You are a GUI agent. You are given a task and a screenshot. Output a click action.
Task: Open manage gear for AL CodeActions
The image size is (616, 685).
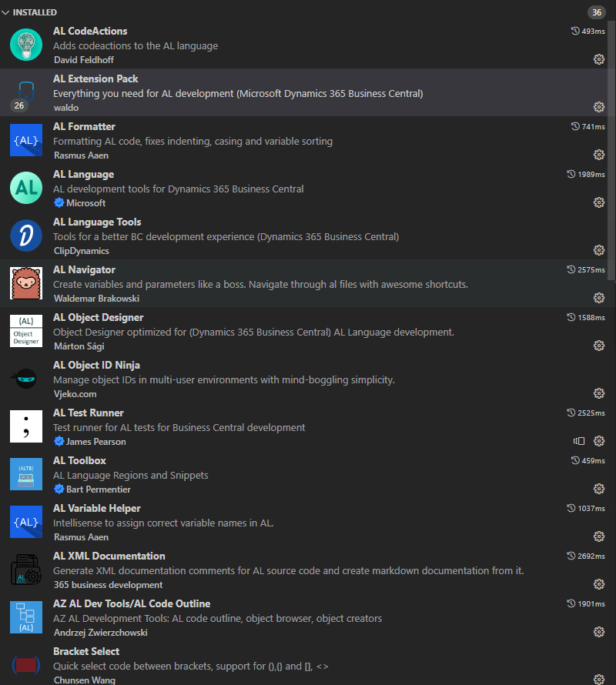pos(599,59)
